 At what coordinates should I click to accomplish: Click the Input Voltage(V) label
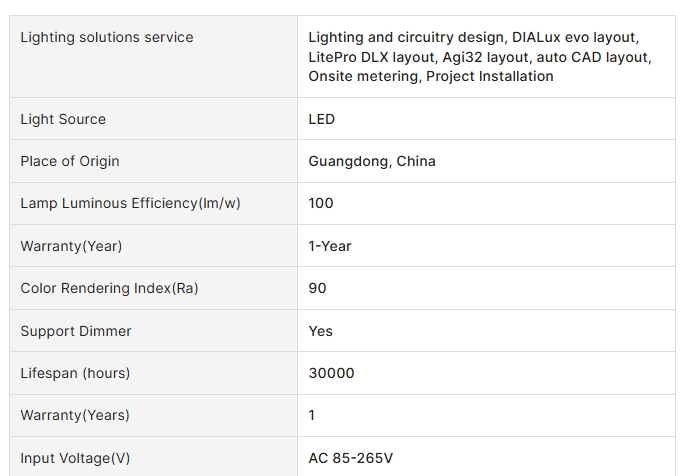point(75,458)
